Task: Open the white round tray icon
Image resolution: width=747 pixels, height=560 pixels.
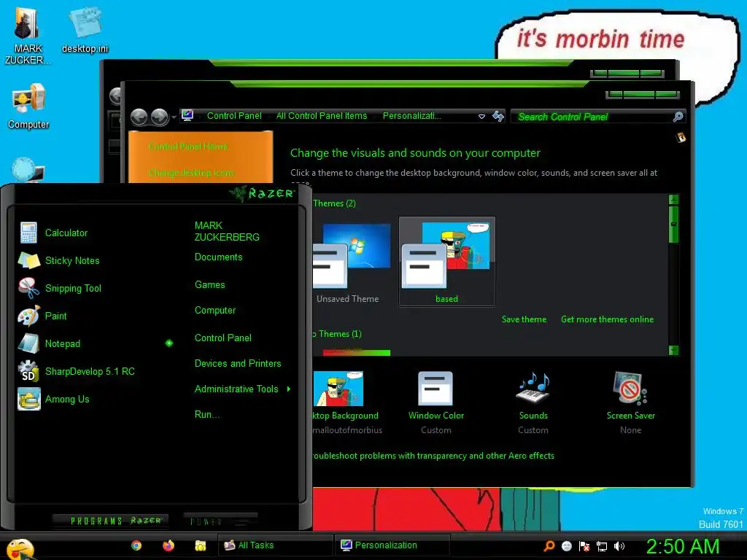Action: point(566,545)
